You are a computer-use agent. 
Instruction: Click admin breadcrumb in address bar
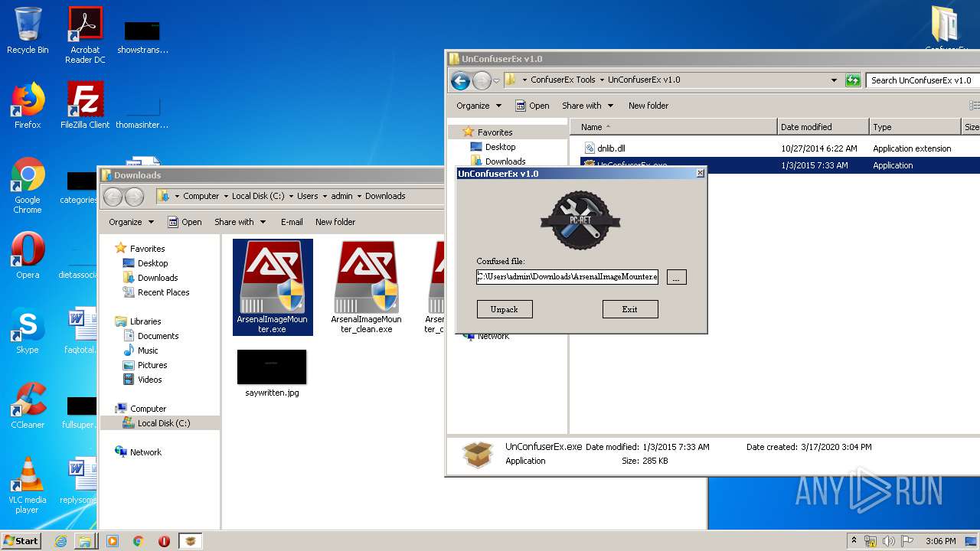pyautogui.click(x=341, y=196)
